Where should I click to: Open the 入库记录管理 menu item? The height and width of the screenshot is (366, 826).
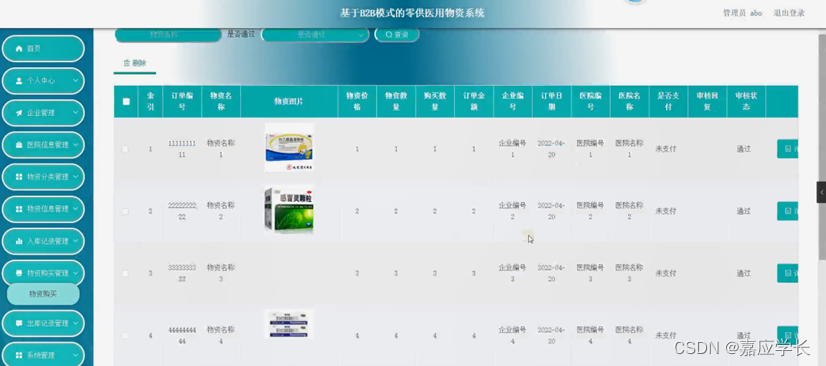point(43,241)
